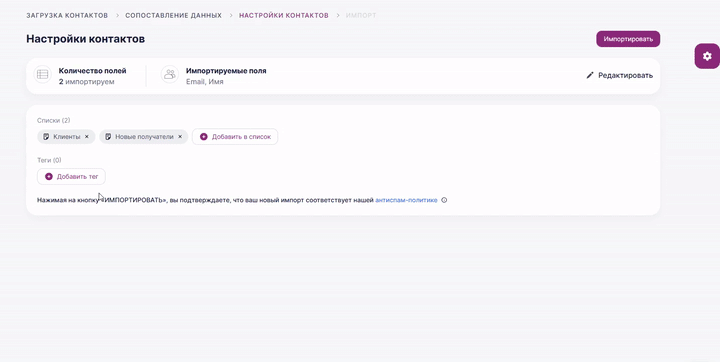Click the Импортировать button
The width and height of the screenshot is (720, 362).
point(628,39)
